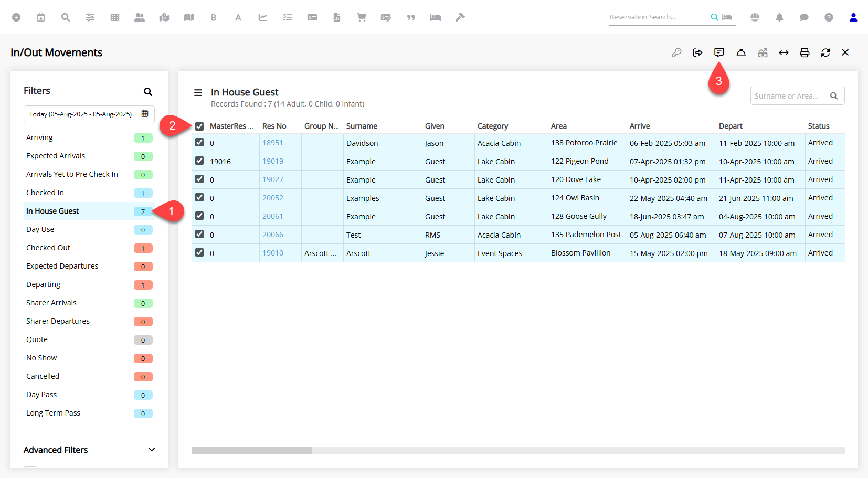The width and height of the screenshot is (868, 478).
Task: Select the Checked Out filter
Action: pos(89,248)
